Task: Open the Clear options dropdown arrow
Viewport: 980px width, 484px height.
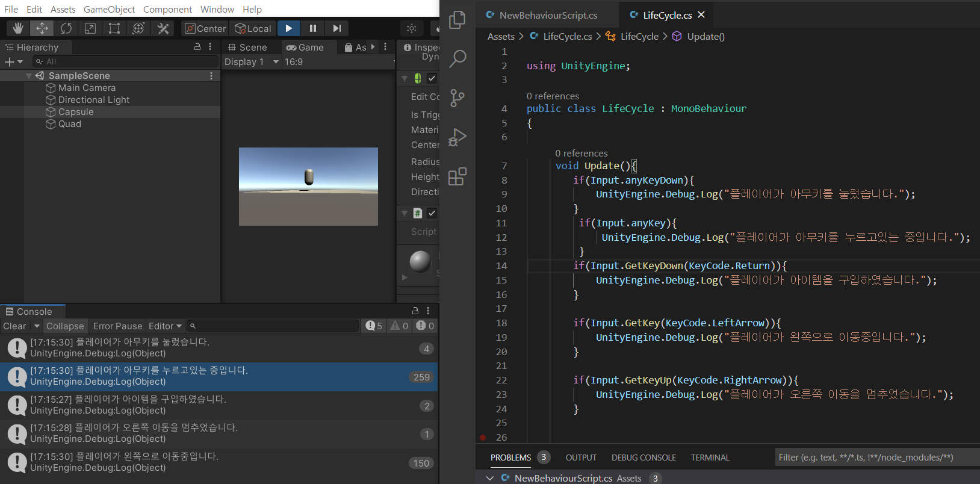Action: [37, 326]
